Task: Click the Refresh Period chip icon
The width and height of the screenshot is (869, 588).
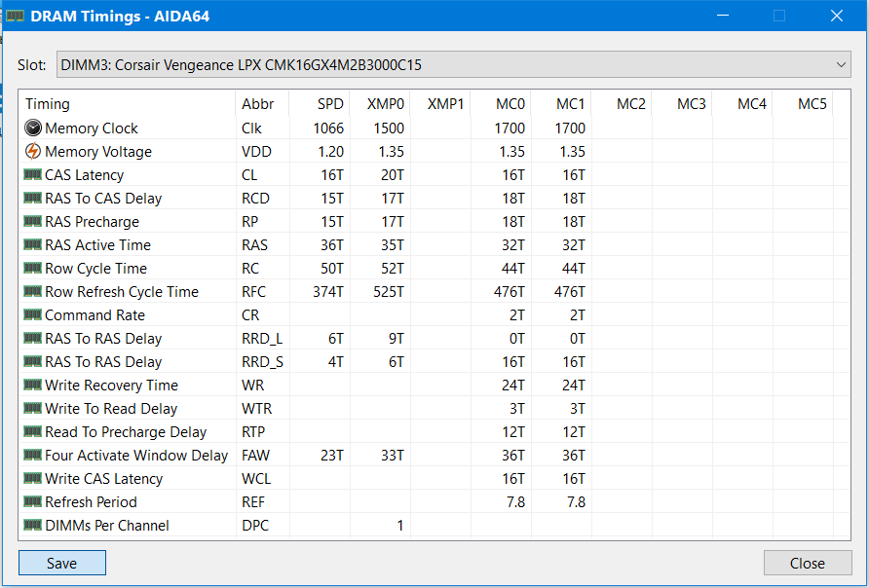Action: tap(33, 501)
